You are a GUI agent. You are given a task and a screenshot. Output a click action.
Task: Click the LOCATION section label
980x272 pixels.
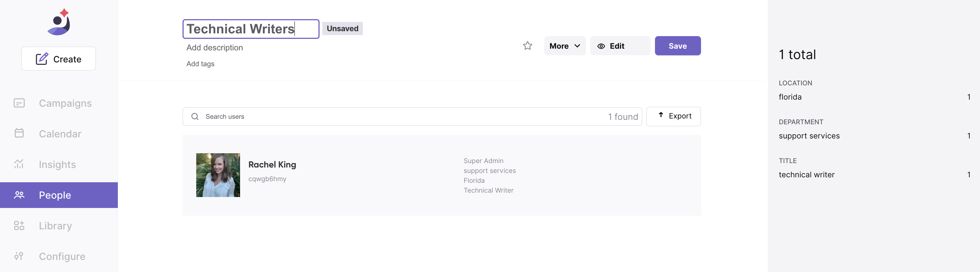tap(795, 83)
